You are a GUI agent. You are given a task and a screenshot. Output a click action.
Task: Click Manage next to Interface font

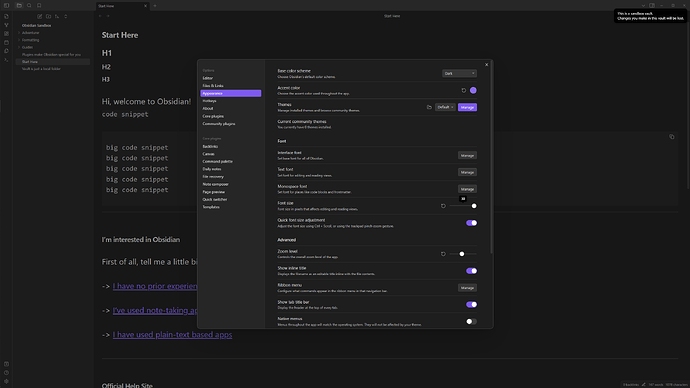tap(467, 155)
